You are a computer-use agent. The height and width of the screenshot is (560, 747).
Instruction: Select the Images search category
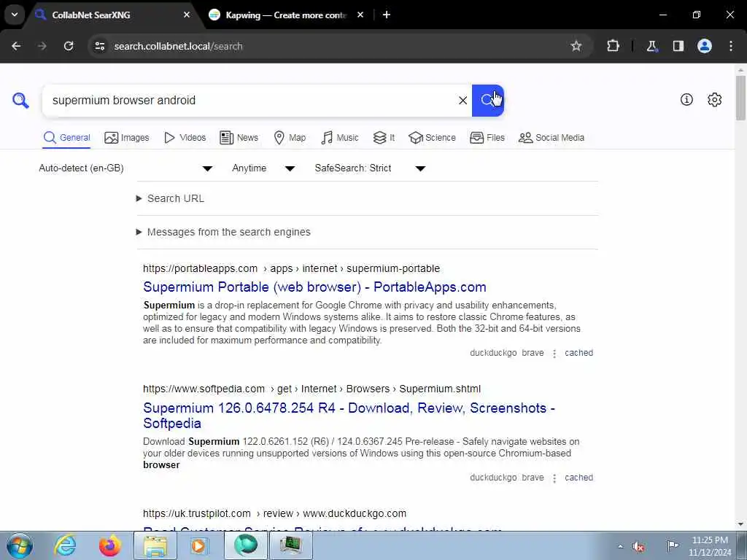(127, 138)
